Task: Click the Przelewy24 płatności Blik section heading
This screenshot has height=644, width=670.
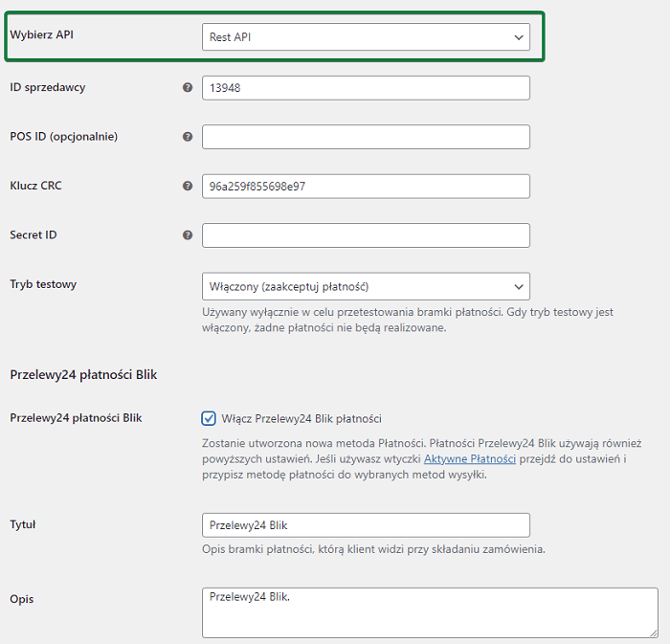Action: pyautogui.click(x=83, y=374)
